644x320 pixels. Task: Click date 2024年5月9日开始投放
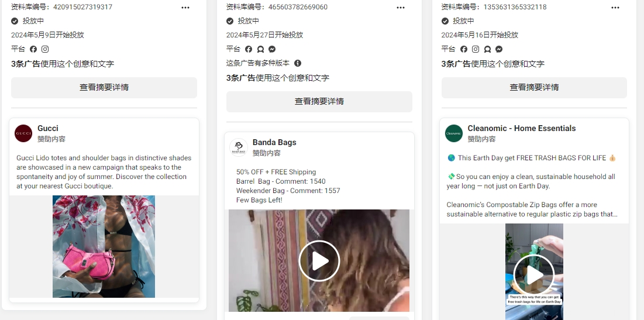coord(47,35)
